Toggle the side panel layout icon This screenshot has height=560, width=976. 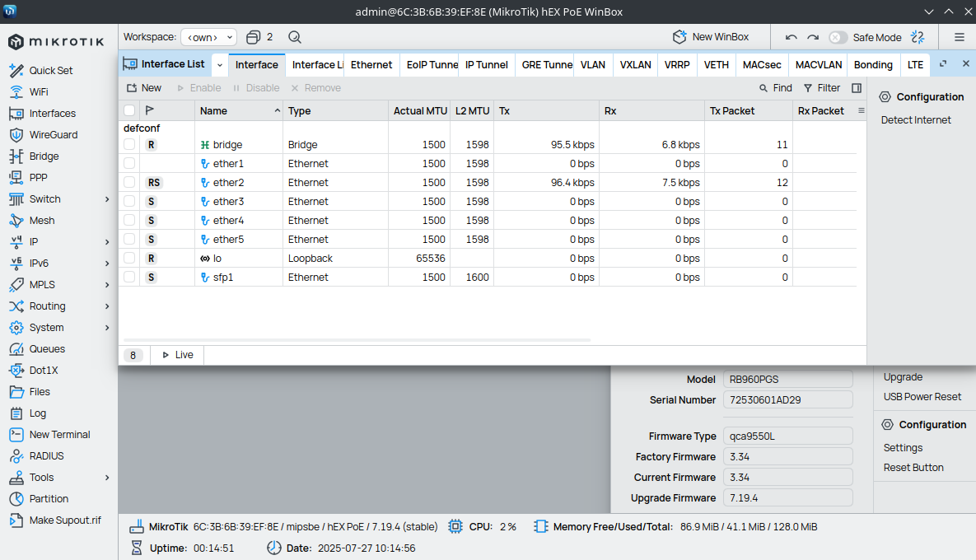click(x=857, y=88)
